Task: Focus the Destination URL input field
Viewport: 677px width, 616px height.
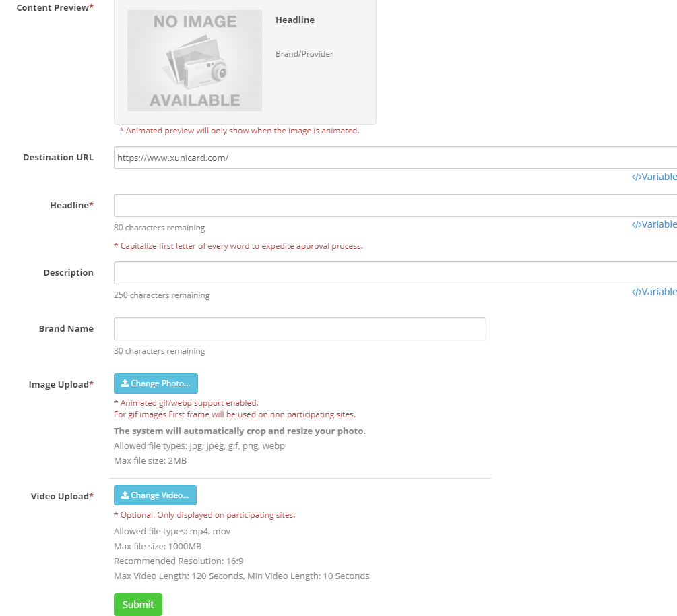Action: tap(395, 158)
